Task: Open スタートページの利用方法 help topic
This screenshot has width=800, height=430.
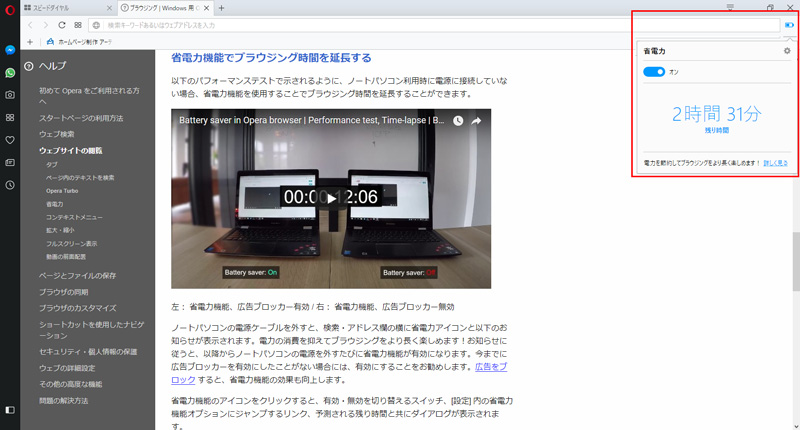Action: (x=81, y=118)
